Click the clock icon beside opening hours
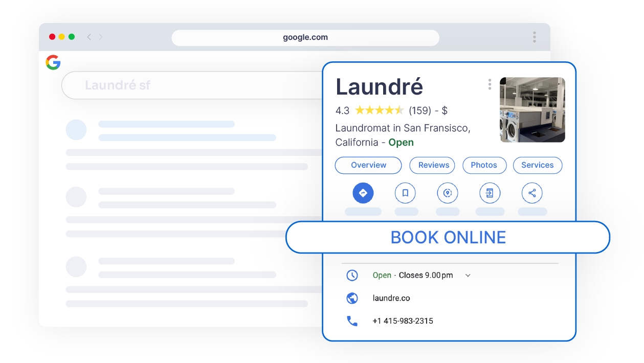Image resolution: width=644 pixels, height=363 pixels. 352,275
